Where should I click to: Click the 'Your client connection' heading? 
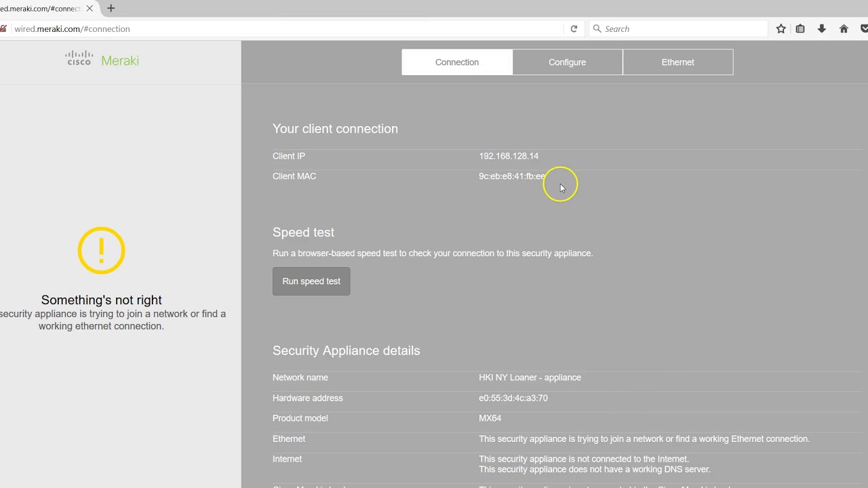click(x=335, y=129)
